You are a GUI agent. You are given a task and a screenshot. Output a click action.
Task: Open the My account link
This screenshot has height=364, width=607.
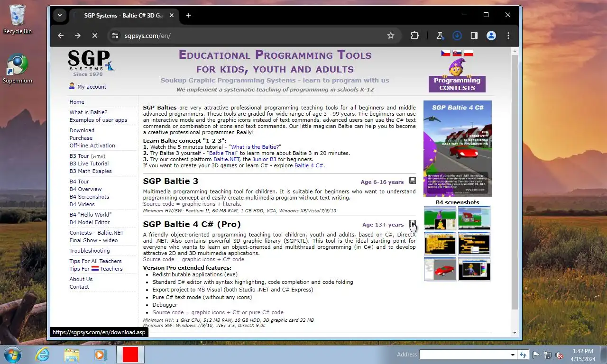92,87
